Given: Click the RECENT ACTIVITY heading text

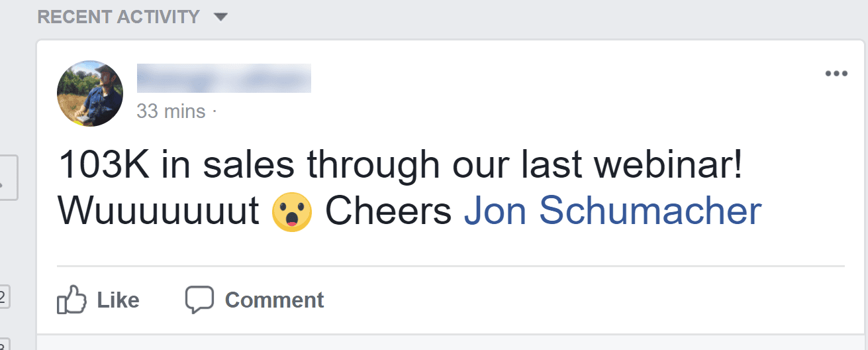Looking at the screenshot, I should pyautogui.click(x=119, y=17).
